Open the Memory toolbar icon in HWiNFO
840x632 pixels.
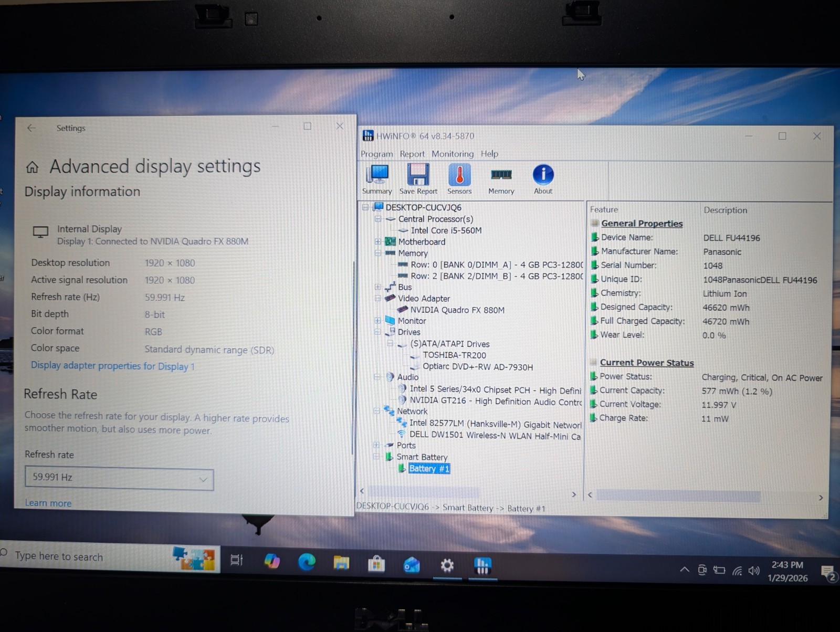pos(501,181)
